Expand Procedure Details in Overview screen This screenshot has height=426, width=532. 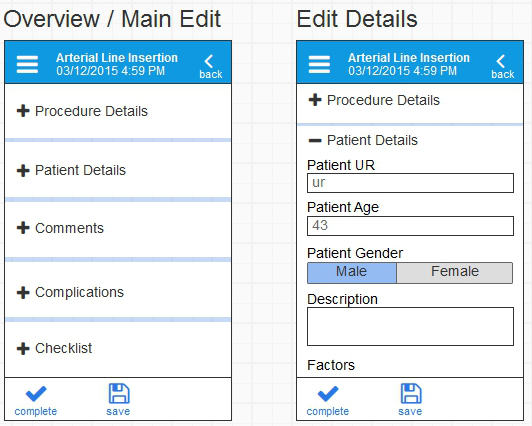[x=23, y=111]
